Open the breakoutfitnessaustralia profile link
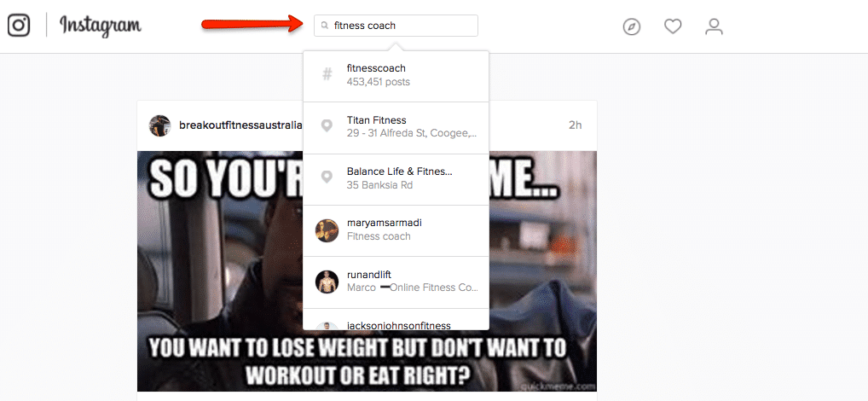The width and height of the screenshot is (868, 401). [240, 125]
